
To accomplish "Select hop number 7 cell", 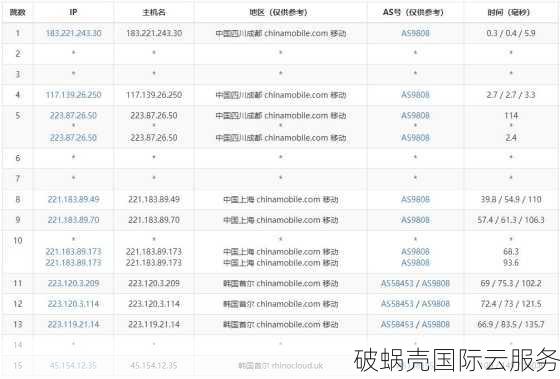I will coord(18,178).
